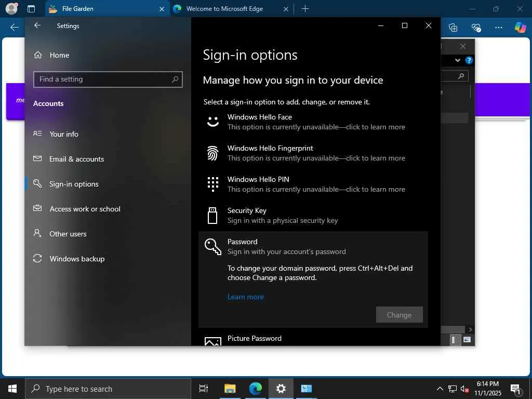Click the Email & accounts envelope icon
Image resolution: width=532 pixels, height=399 pixels.
coord(37,158)
